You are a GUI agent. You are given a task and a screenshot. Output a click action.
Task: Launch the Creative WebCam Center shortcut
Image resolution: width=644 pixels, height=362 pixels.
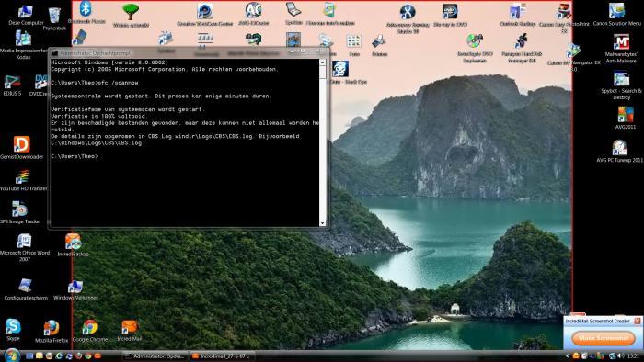pyautogui.click(x=204, y=15)
